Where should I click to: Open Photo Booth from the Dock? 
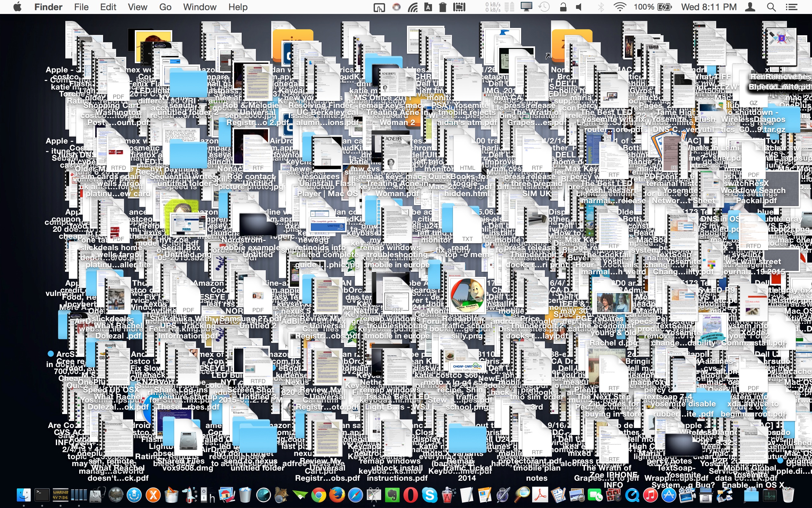[x=613, y=495]
